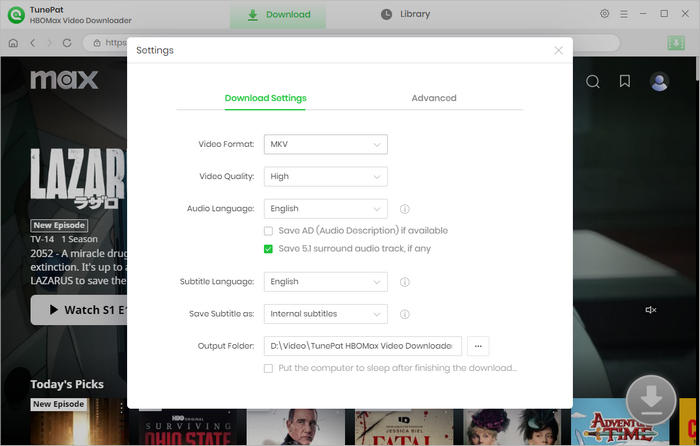Enable sleep after finishing download checkbox
Image resolution: width=700 pixels, height=446 pixels.
click(268, 368)
